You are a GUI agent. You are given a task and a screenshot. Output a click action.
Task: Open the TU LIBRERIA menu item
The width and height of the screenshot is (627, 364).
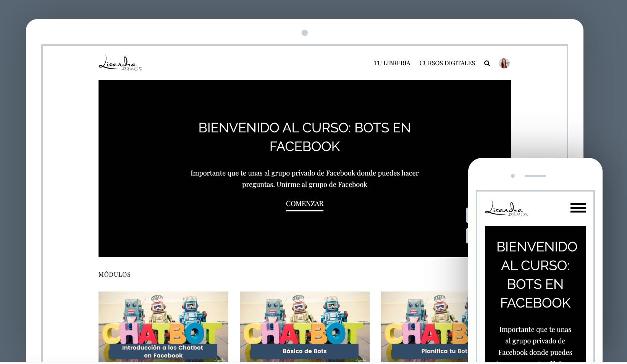point(392,63)
